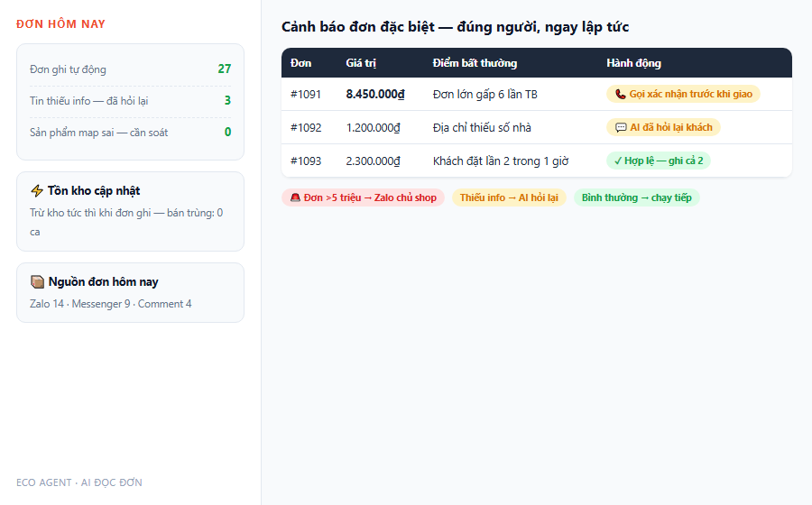Click the 1.200.000₫ order value
Viewport: 812px width, 505px height.
click(373, 127)
